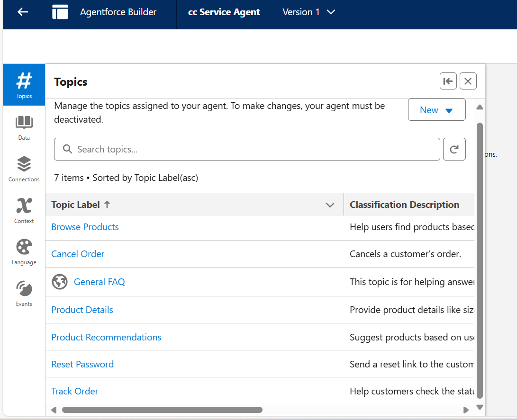
Task: Show the Events panel icon
Action: (x=24, y=293)
